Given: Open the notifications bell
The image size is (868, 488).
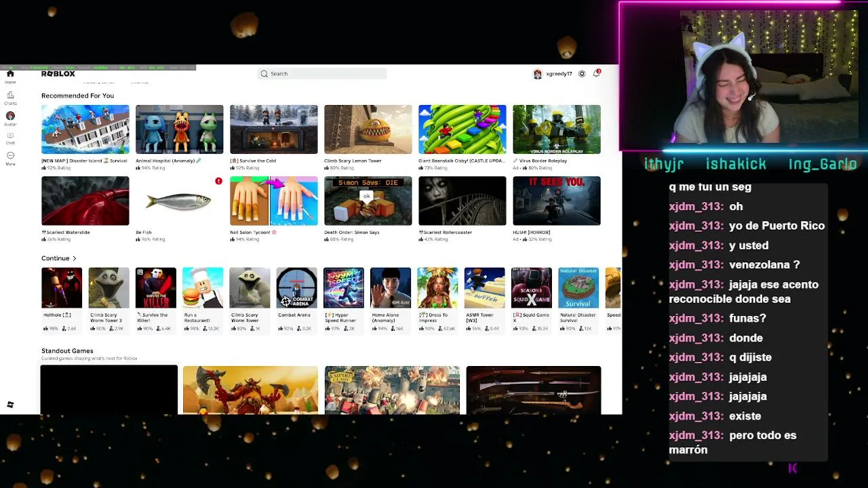Looking at the screenshot, I should point(596,73).
